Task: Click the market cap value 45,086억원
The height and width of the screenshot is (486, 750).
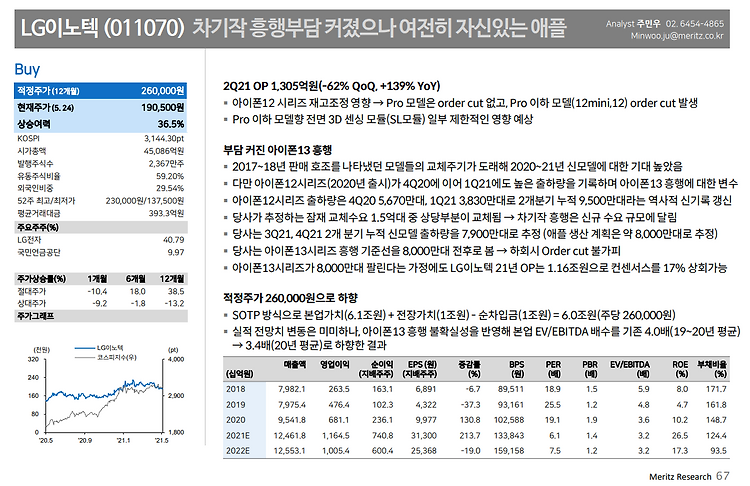Action: pyautogui.click(x=164, y=151)
